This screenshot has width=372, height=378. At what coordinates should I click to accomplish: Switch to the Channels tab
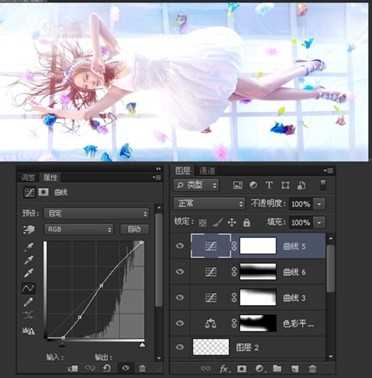[x=207, y=171]
